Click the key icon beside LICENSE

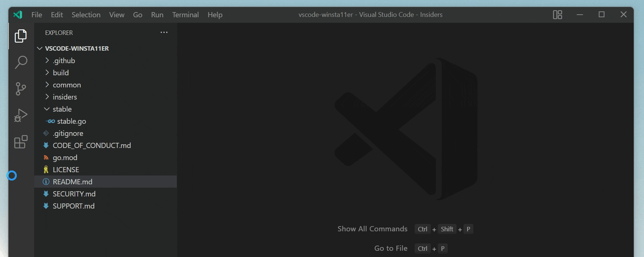pos(46,170)
